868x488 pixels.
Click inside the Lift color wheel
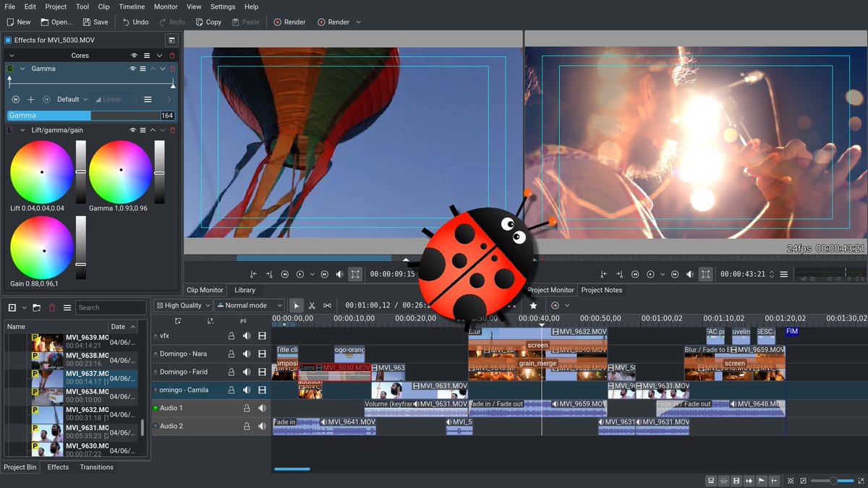click(x=41, y=172)
